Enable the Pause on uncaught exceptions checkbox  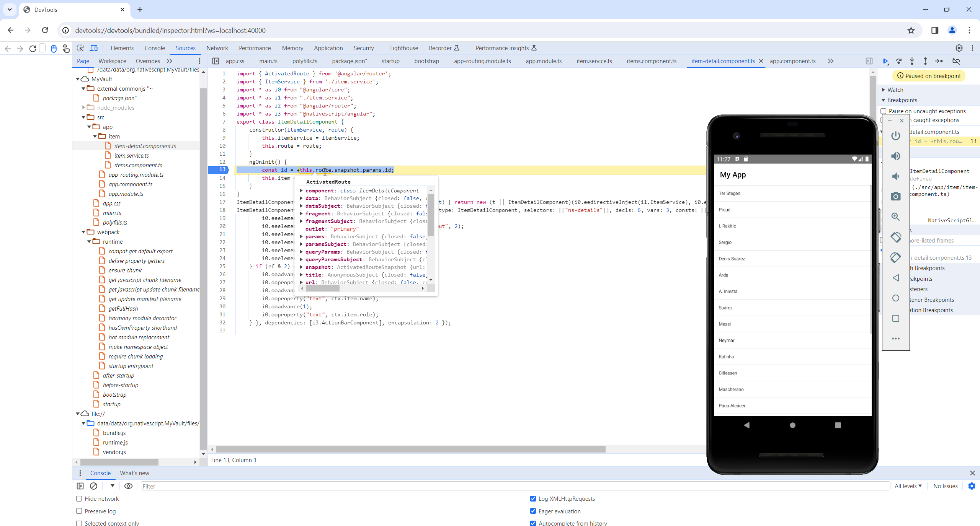coord(884,111)
